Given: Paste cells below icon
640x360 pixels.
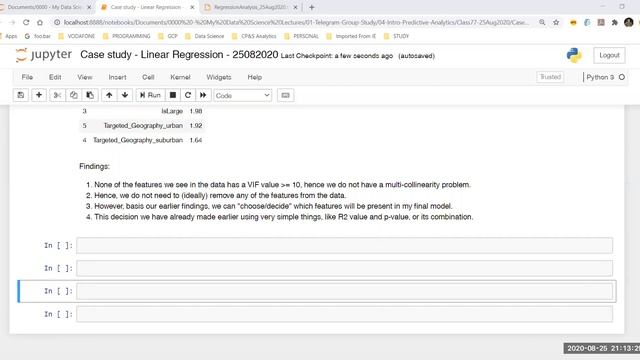Looking at the screenshot, I should click(90, 95).
